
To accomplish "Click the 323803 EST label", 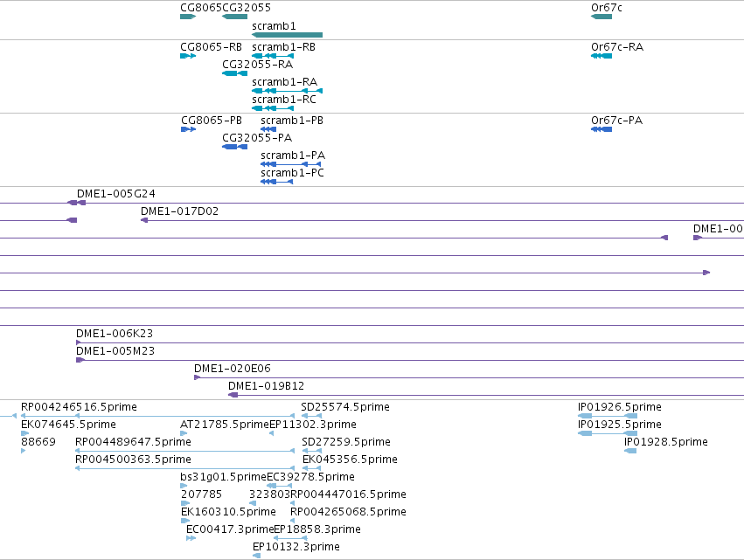I will tap(270, 495).
